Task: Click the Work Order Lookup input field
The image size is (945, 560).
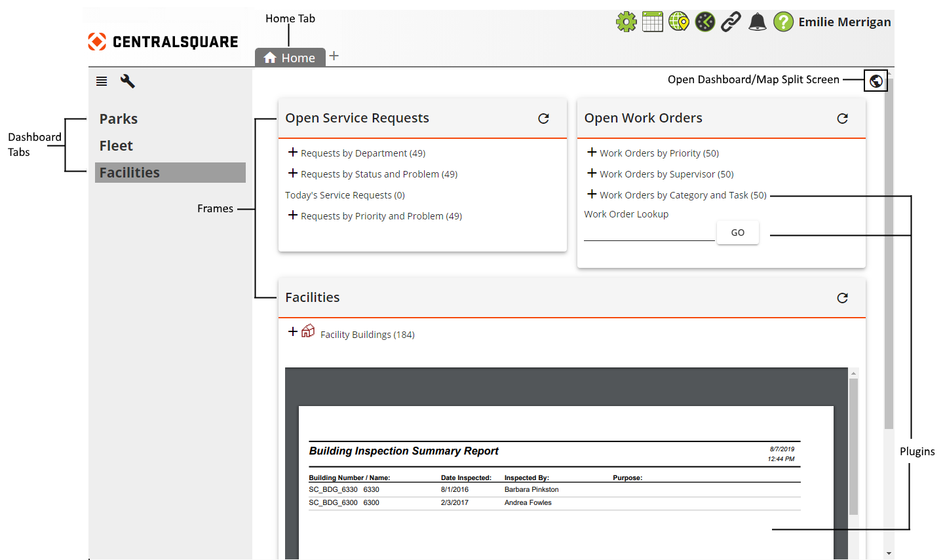Action: [x=649, y=233]
